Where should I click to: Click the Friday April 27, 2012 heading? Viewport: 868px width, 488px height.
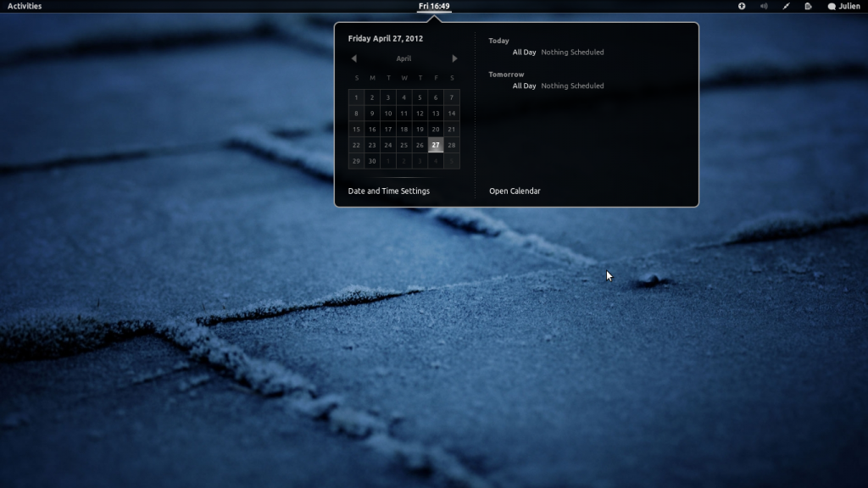pyautogui.click(x=386, y=38)
